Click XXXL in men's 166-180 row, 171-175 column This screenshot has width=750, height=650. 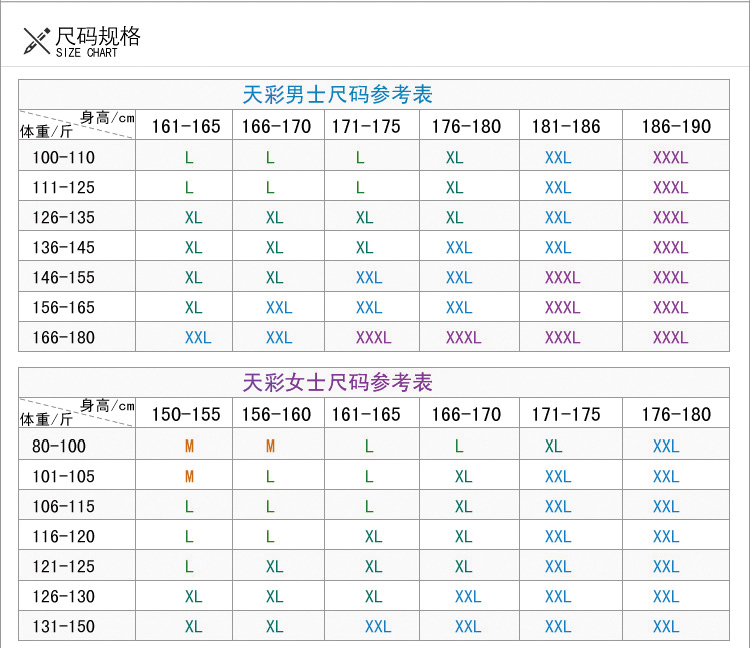pyautogui.click(x=374, y=338)
